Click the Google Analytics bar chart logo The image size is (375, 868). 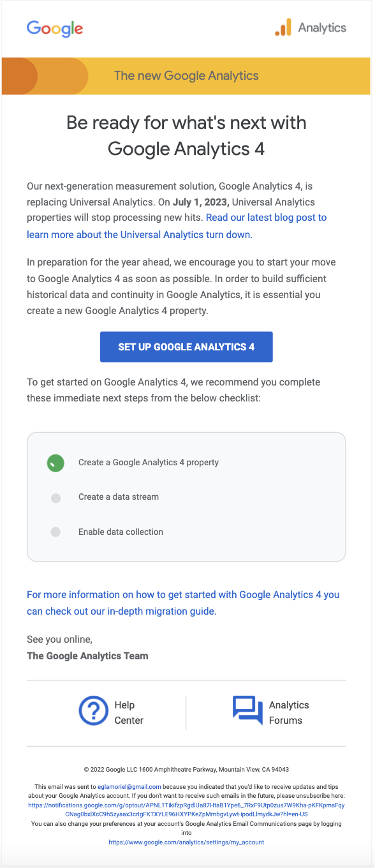(x=283, y=28)
